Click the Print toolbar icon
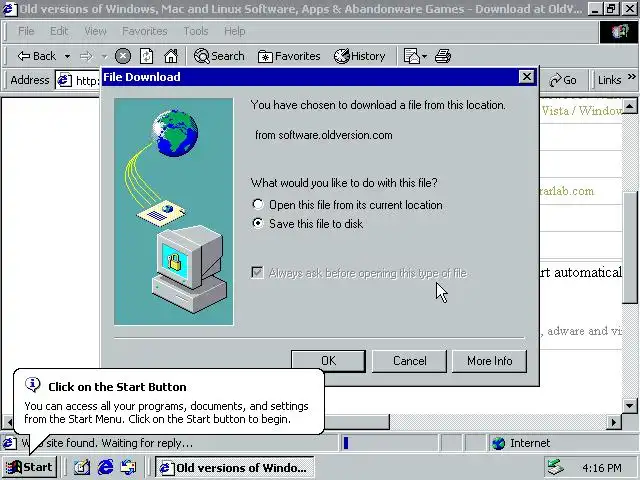The height and width of the screenshot is (480, 640). [443, 56]
